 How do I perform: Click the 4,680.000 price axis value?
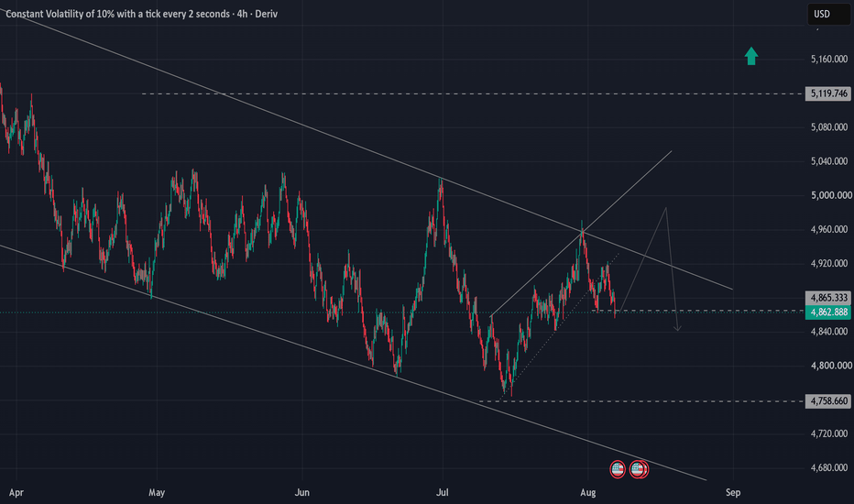click(x=829, y=467)
